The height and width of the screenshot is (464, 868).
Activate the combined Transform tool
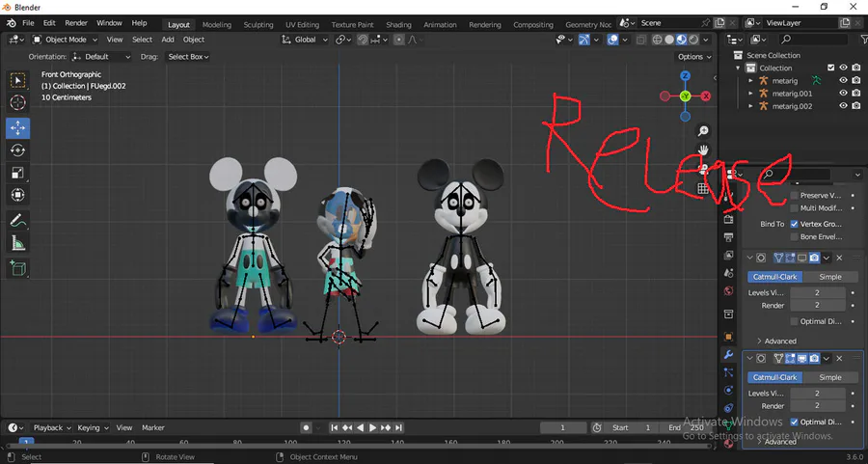(17, 194)
